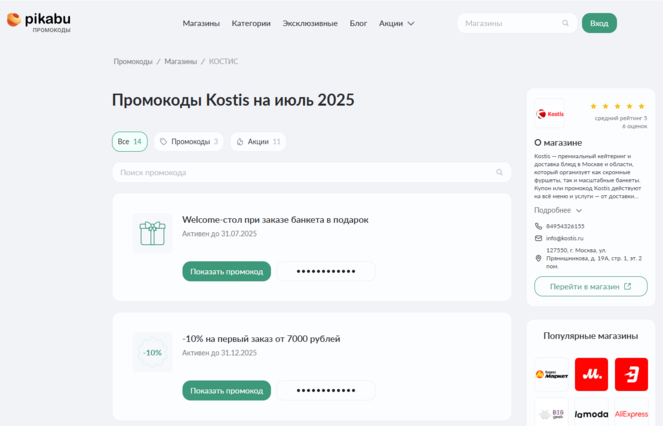Viewport: 663px width, 426px height.
Task: Click the КОСТИС breadcrumb text
Action: click(x=223, y=61)
